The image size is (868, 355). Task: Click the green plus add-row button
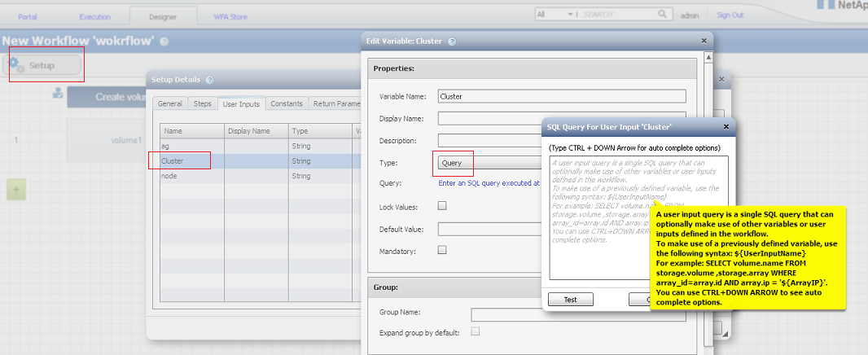tap(15, 190)
